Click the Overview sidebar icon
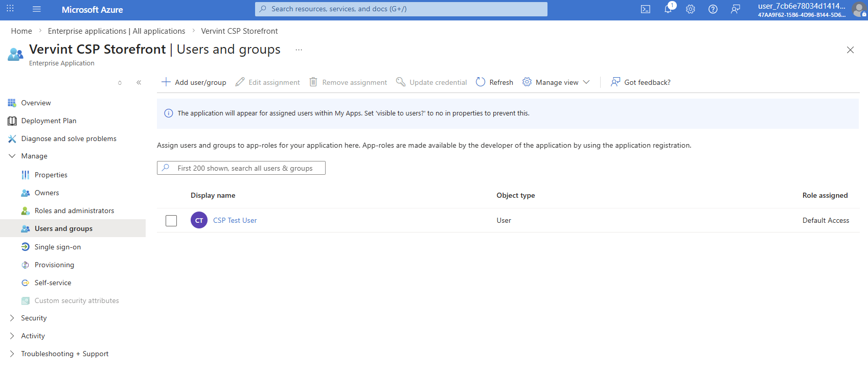Image resolution: width=868 pixels, height=372 pixels. [12, 103]
